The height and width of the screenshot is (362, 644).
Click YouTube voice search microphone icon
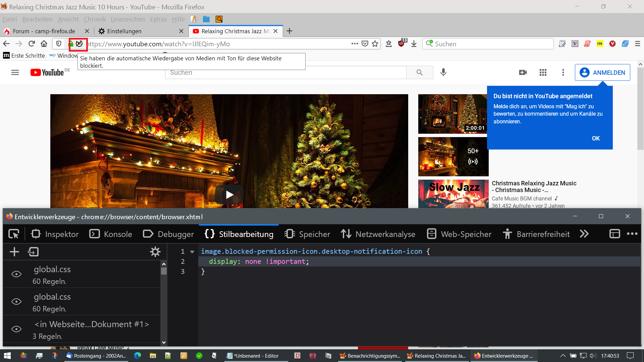pyautogui.click(x=443, y=72)
